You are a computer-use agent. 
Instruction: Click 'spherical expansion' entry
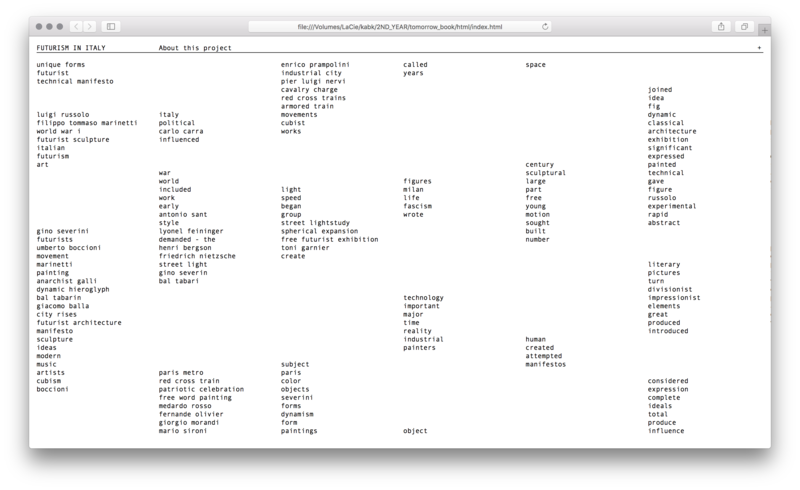click(319, 231)
